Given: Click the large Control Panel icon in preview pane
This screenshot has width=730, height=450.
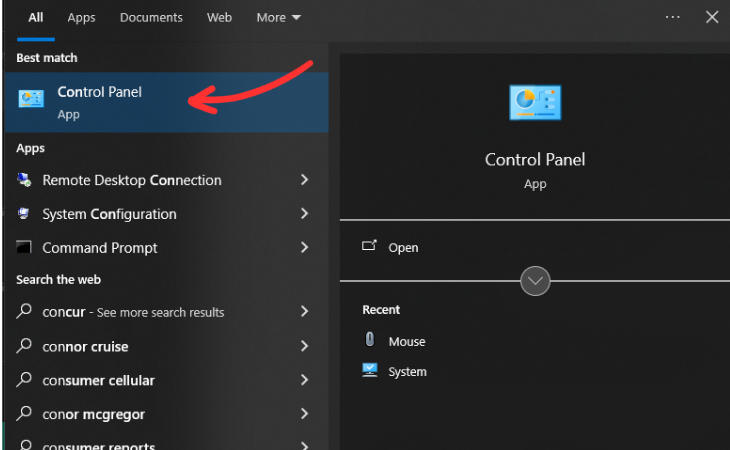Looking at the screenshot, I should (x=535, y=102).
